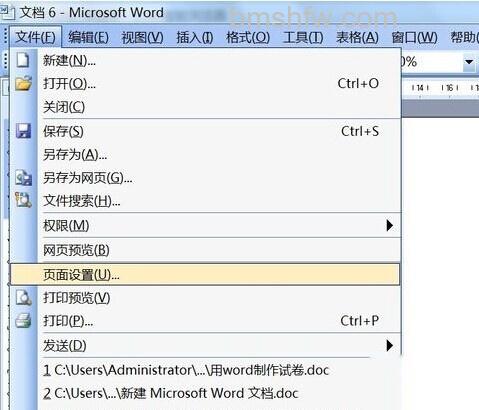Click the web page icon beside 另存为网页(G)
The image size is (479, 410).
point(23,178)
